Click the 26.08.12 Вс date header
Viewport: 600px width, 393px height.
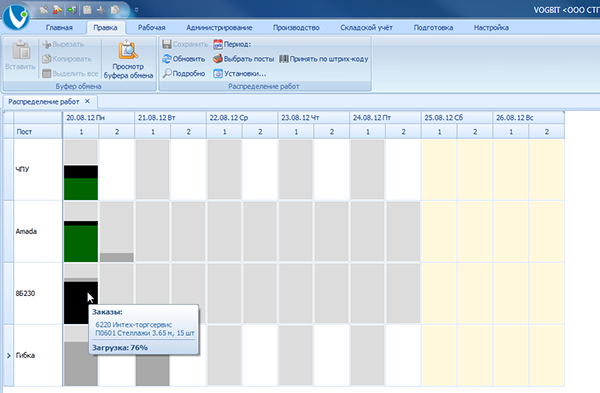tap(528, 117)
